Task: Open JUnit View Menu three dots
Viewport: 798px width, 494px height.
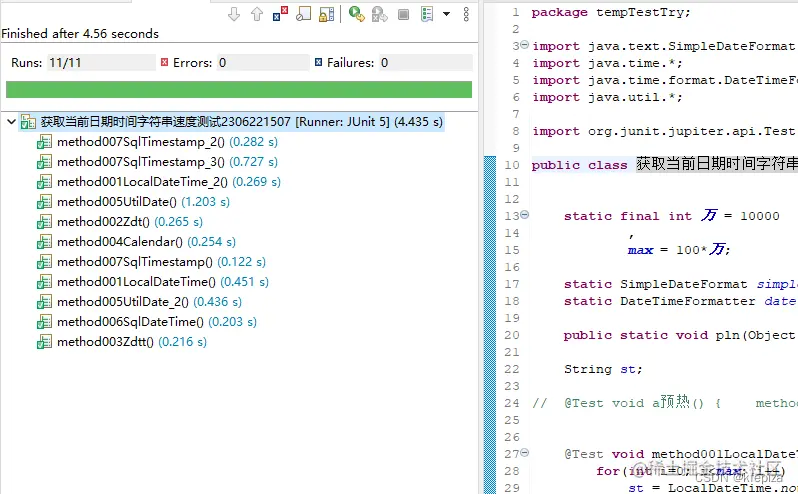Action: click(x=466, y=14)
